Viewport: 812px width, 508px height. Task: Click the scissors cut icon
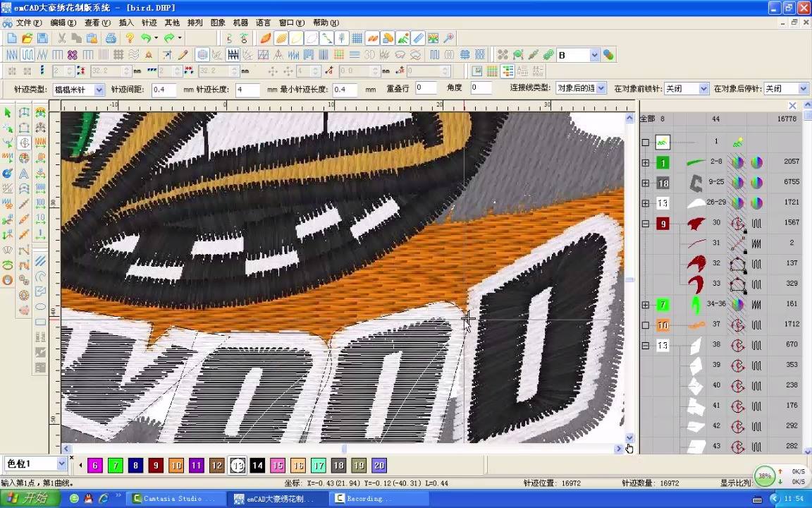(61, 38)
